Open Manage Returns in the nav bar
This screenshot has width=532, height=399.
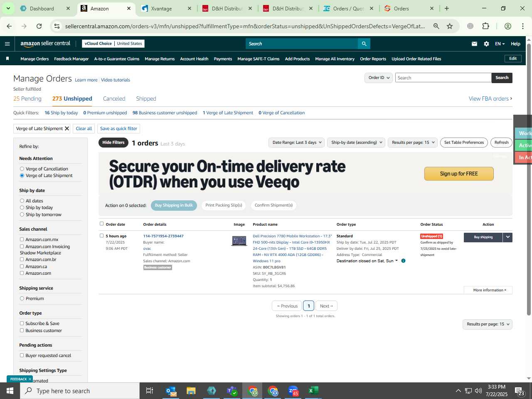pyautogui.click(x=160, y=59)
